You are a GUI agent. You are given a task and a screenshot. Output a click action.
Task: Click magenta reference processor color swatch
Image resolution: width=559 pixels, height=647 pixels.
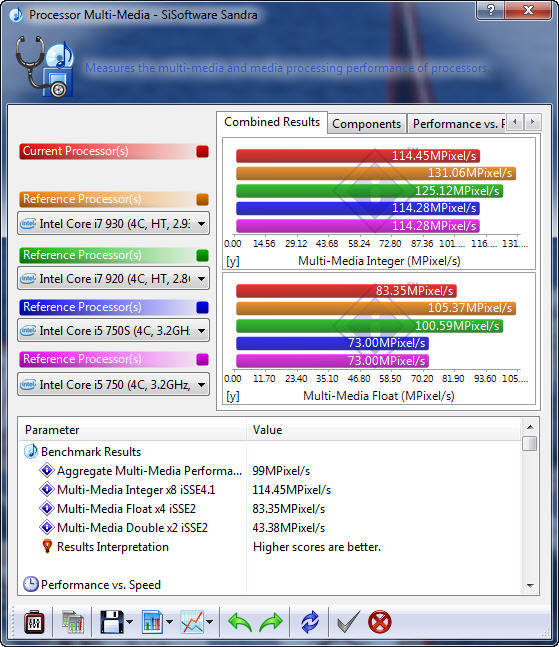pyautogui.click(x=203, y=359)
